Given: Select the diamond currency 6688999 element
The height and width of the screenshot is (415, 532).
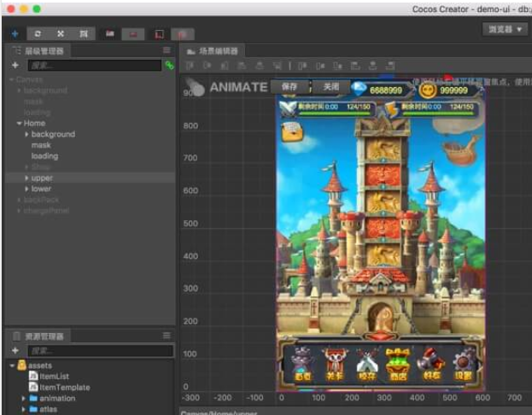Looking at the screenshot, I should (382, 90).
